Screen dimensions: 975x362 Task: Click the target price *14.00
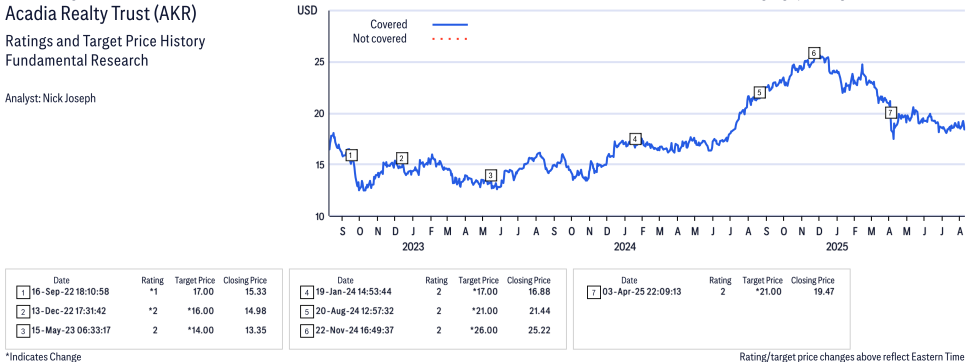point(200,330)
